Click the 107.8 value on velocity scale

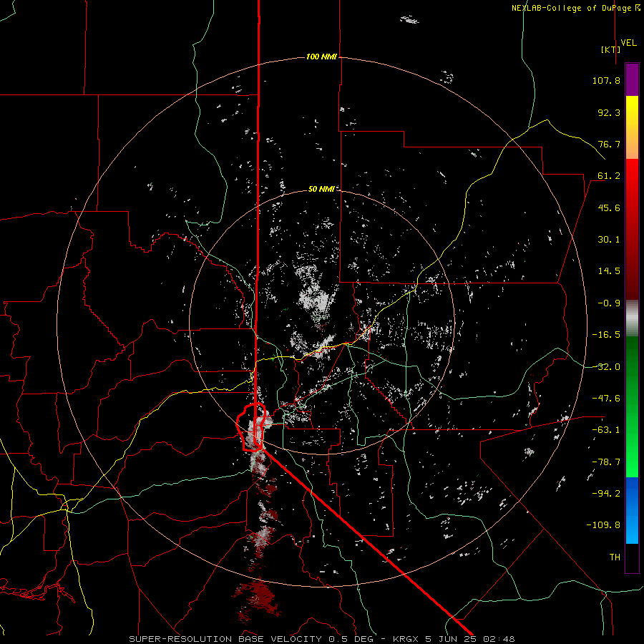click(x=606, y=80)
